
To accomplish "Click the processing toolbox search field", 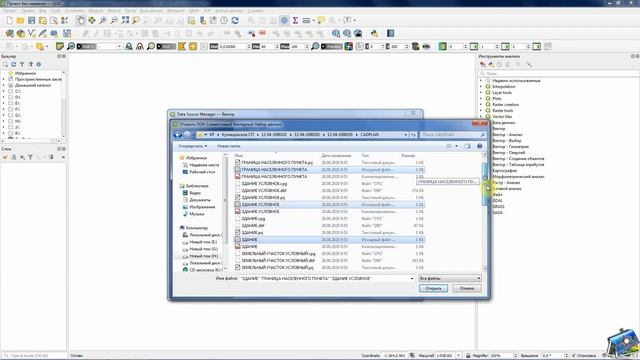I will pyautogui.click(x=558, y=73).
